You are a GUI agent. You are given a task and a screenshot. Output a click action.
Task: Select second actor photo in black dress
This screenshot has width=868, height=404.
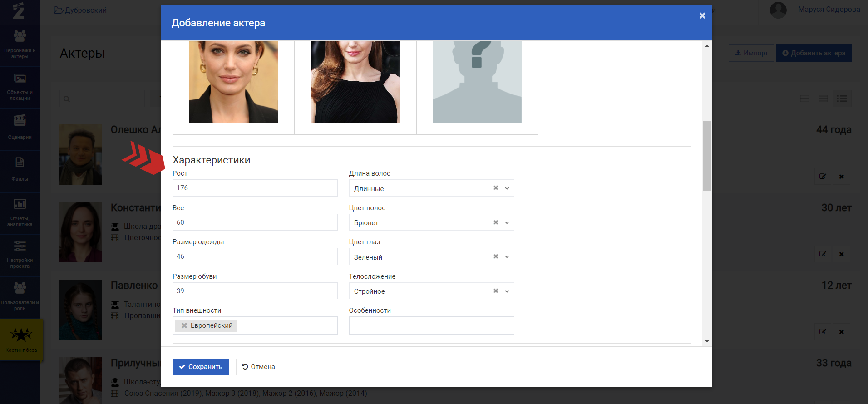click(355, 82)
